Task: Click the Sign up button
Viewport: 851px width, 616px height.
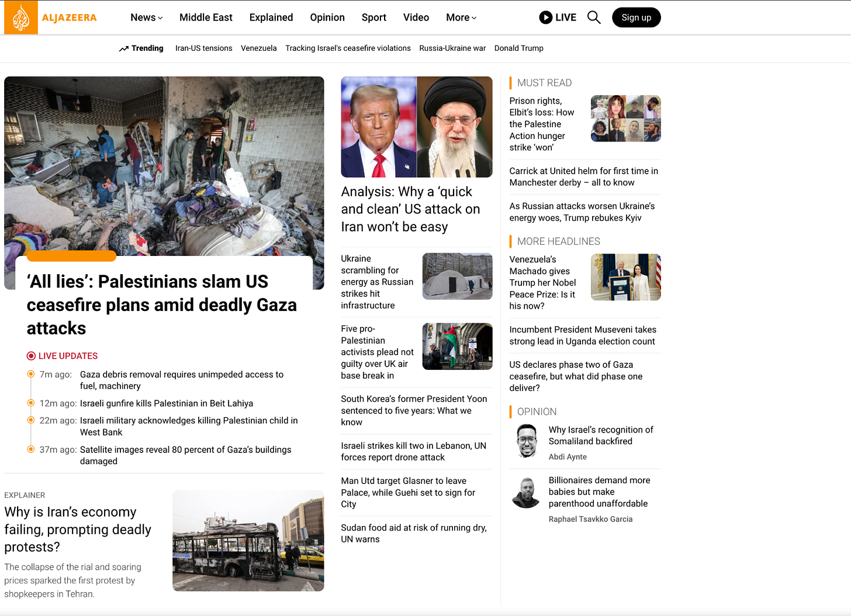Action: click(x=636, y=18)
